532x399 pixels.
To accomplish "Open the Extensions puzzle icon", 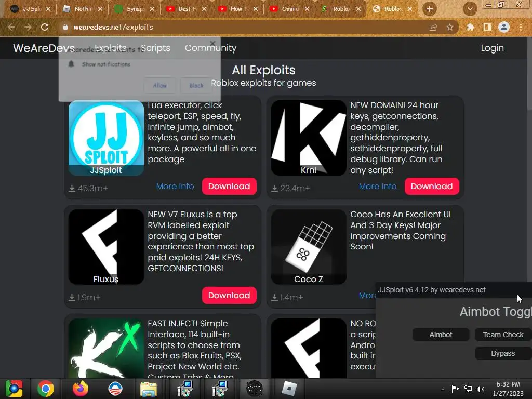I will point(470,27).
